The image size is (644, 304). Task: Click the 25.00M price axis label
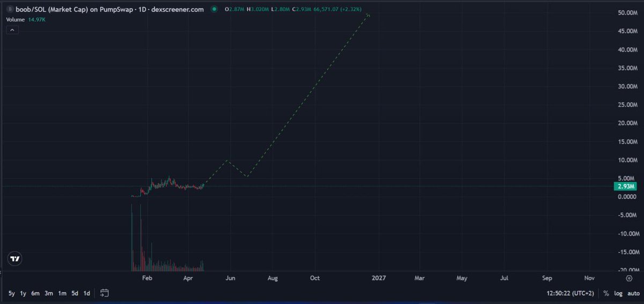point(627,105)
